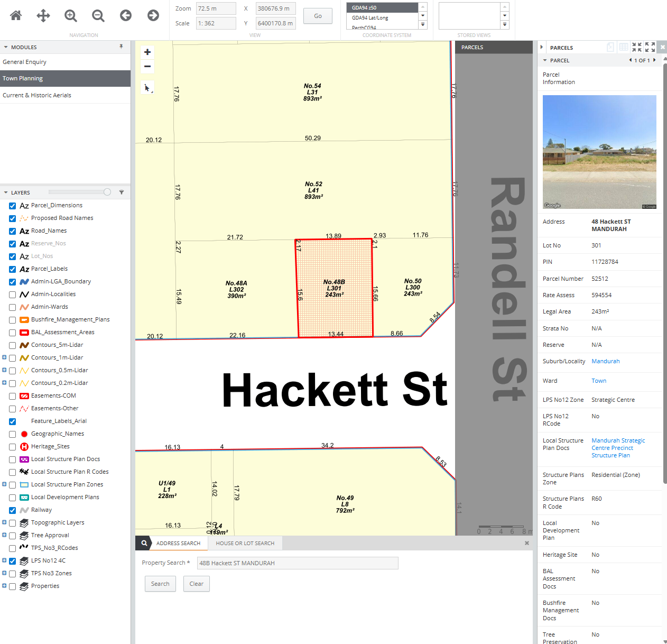Screen dimensions: 667x644
Task: Click the map plus zoom button
Action: [x=147, y=52]
